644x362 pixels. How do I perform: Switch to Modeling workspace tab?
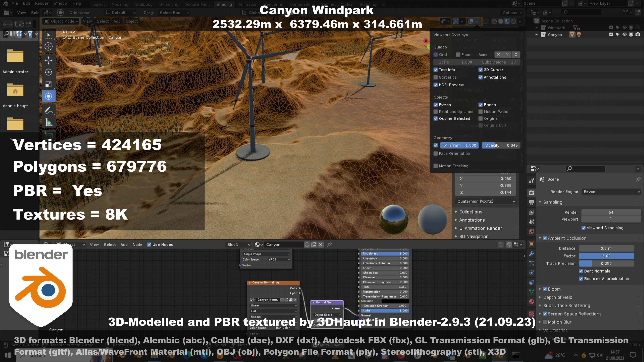click(x=120, y=5)
